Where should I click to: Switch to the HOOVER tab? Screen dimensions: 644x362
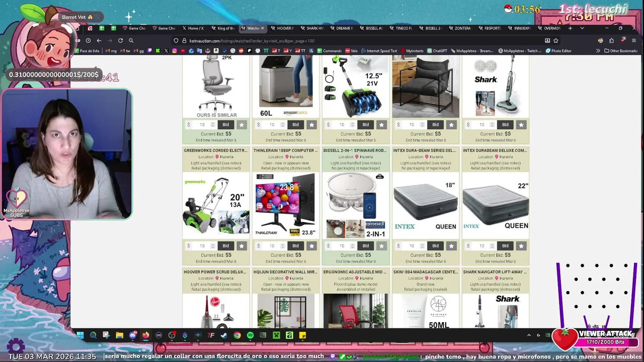coord(283,28)
